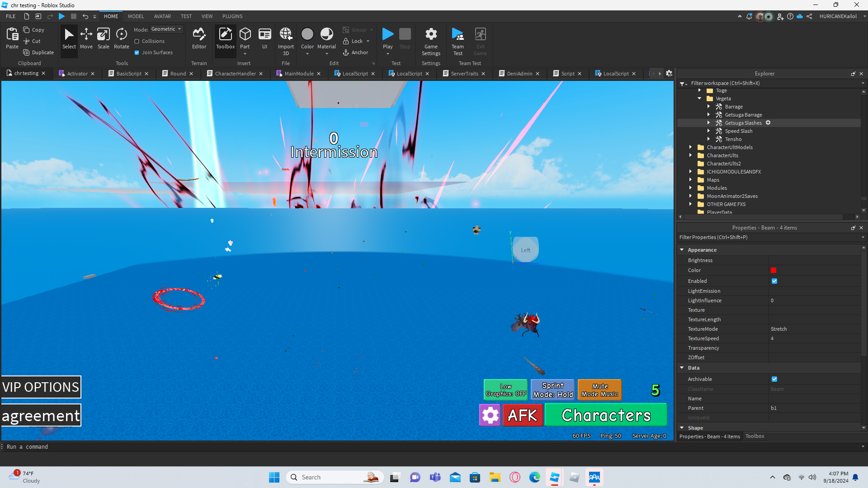Collapse the Vegeta folder
Screen dimensions: 868x488
pos(699,99)
